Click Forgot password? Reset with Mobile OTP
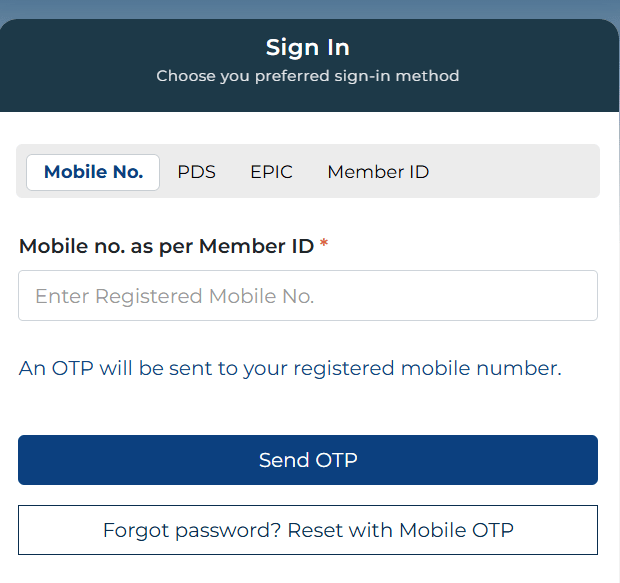 pos(308,530)
